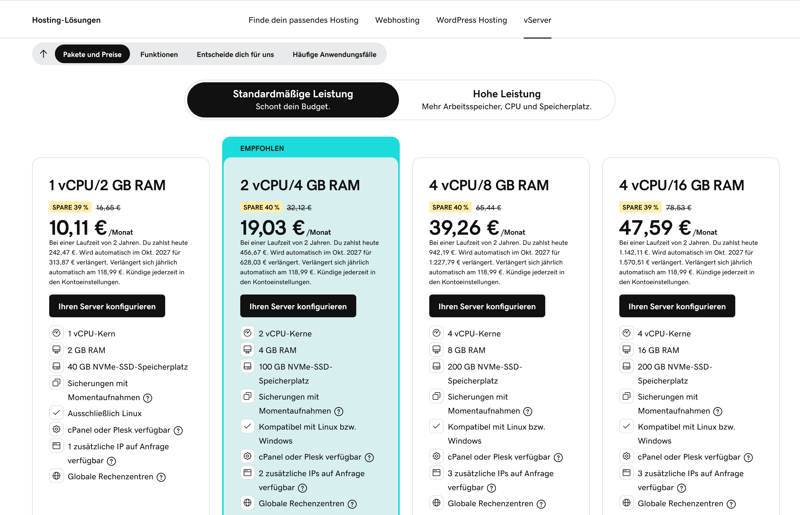
Task: Click help icon beside Globale Rechenzentren in 4 vCPU/8 GB plan
Action: [x=541, y=504]
